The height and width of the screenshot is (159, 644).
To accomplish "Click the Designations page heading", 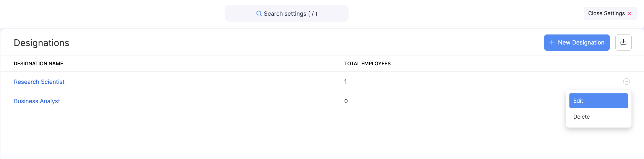I will click(x=42, y=43).
